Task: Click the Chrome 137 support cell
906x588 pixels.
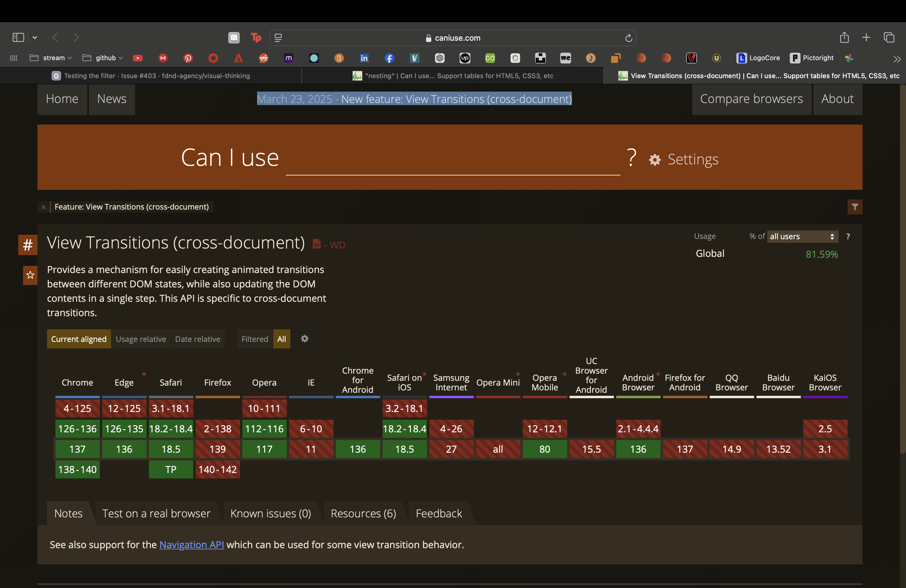Action: tap(77, 449)
